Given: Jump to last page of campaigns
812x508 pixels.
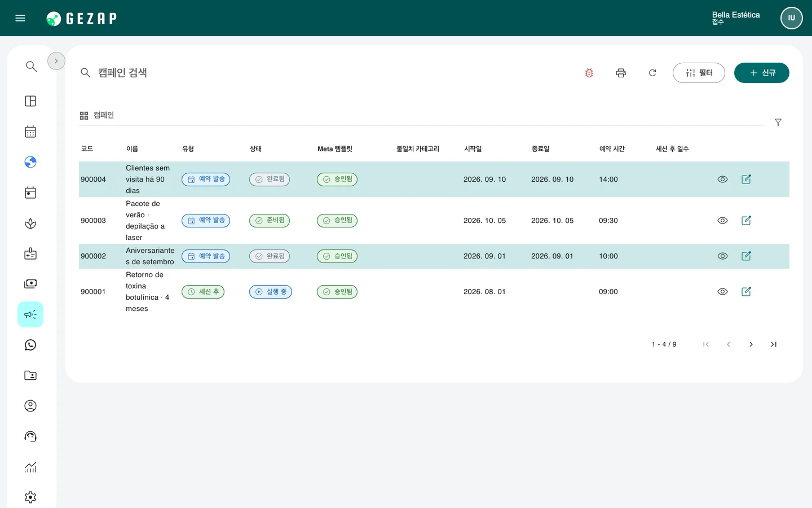Looking at the screenshot, I should (x=774, y=344).
